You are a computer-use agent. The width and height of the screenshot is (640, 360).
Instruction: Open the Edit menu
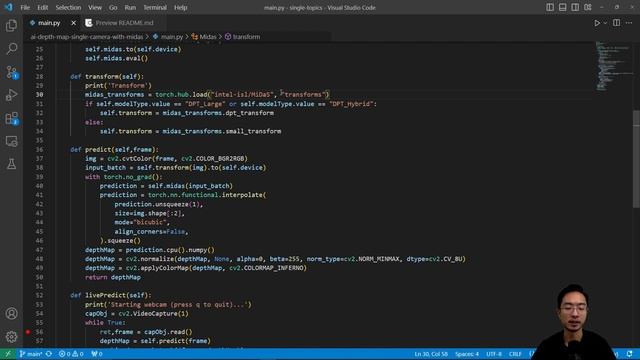coord(42,7)
